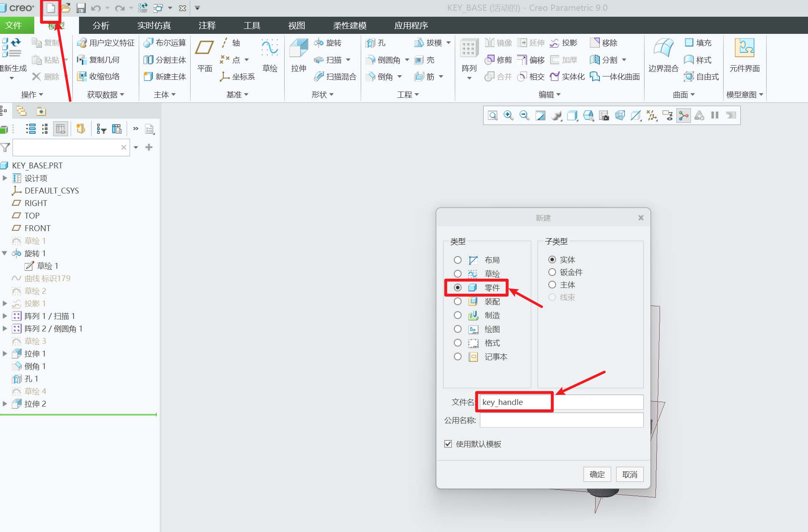This screenshot has height=532, width=808.
Task: Expand the 拉伸 2 tree node
Action: tap(5, 404)
